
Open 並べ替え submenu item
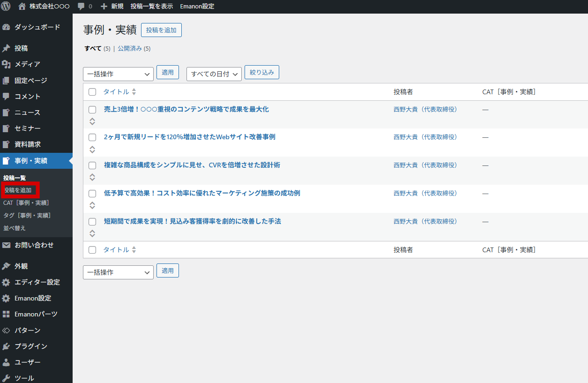(x=15, y=228)
